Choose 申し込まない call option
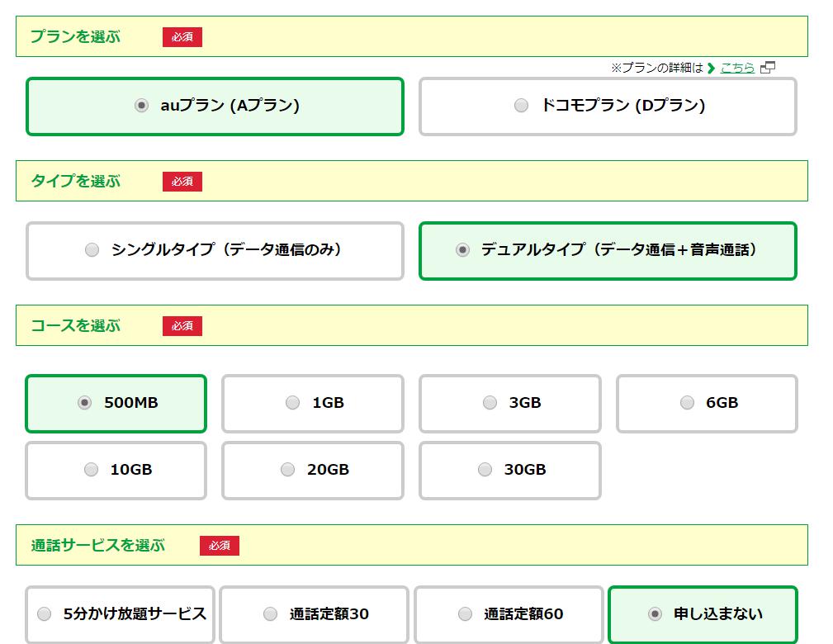Image resolution: width=833 pixels, height=644 pixels. [x=703, y=615]
